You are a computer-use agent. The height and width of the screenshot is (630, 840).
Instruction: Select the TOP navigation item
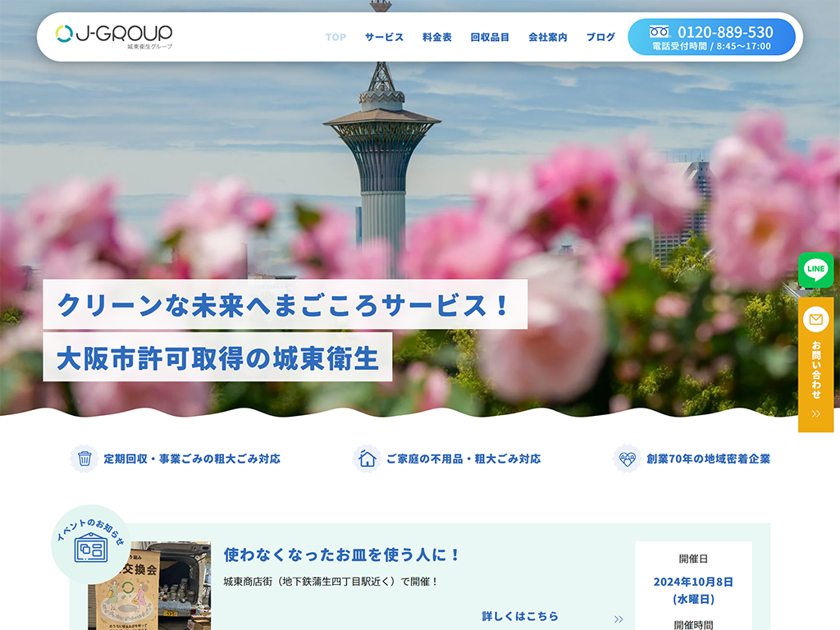(x=335, y=37)
